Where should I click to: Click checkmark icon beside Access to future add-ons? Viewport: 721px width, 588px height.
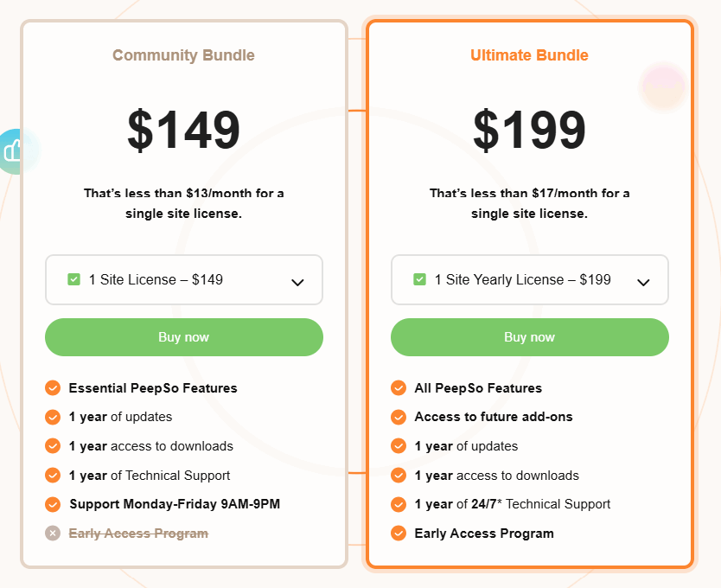click(x=399, y=417)
